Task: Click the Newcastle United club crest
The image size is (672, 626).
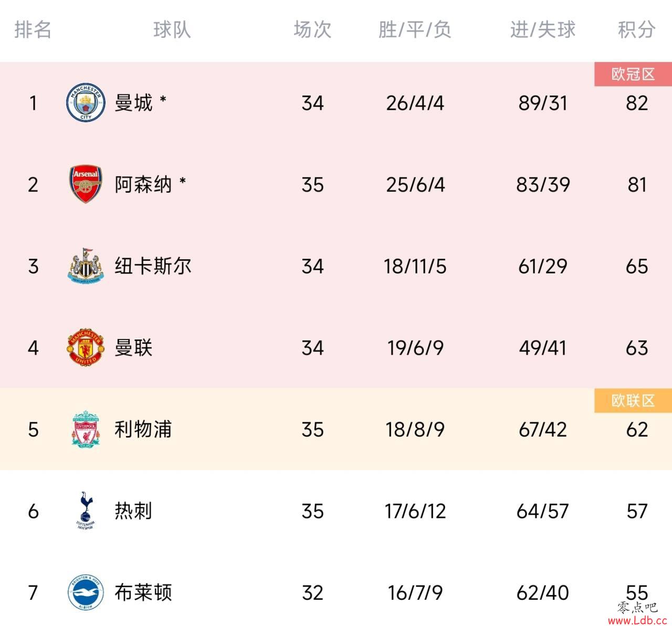Action: tap(86, 266)
